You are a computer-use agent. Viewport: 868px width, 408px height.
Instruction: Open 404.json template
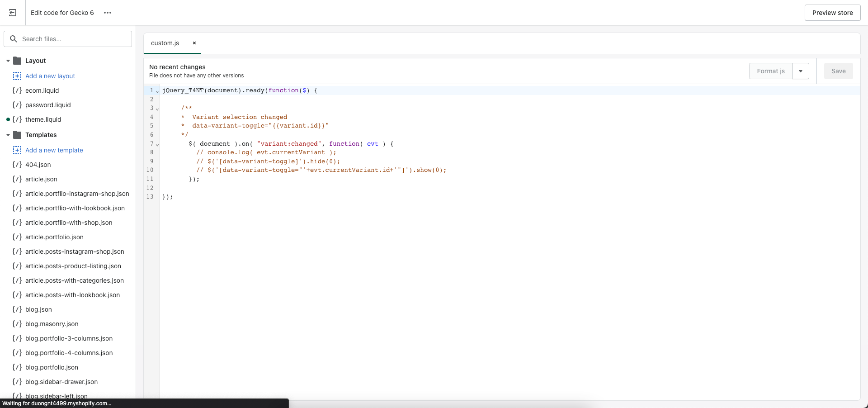click(x=38, y=165)
